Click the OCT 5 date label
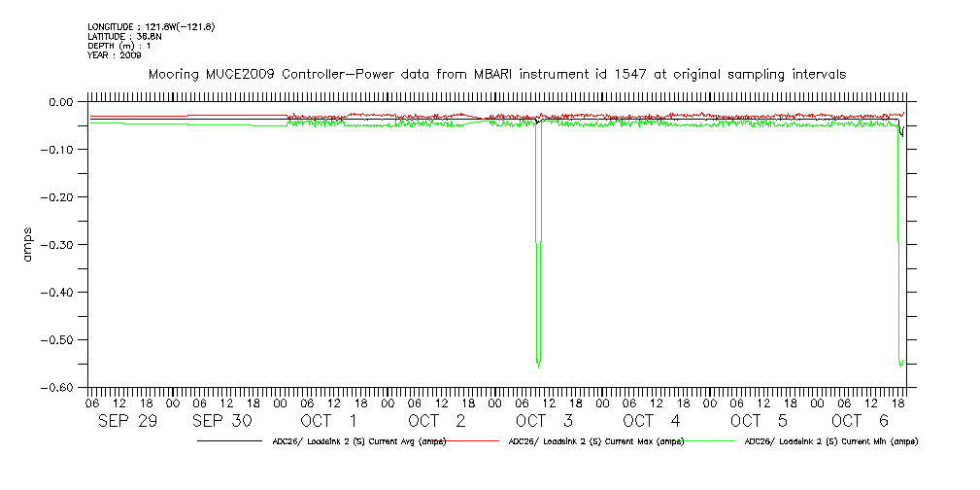Image resolution: width=980 pixels, height=490 pixels. click(x=761, y=421)
